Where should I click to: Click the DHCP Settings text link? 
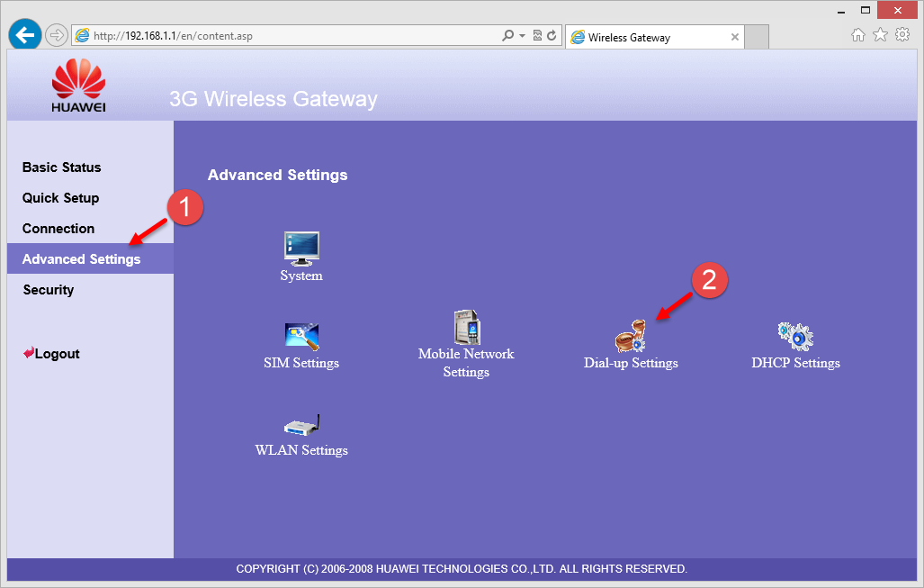click(x=795, y=363)
